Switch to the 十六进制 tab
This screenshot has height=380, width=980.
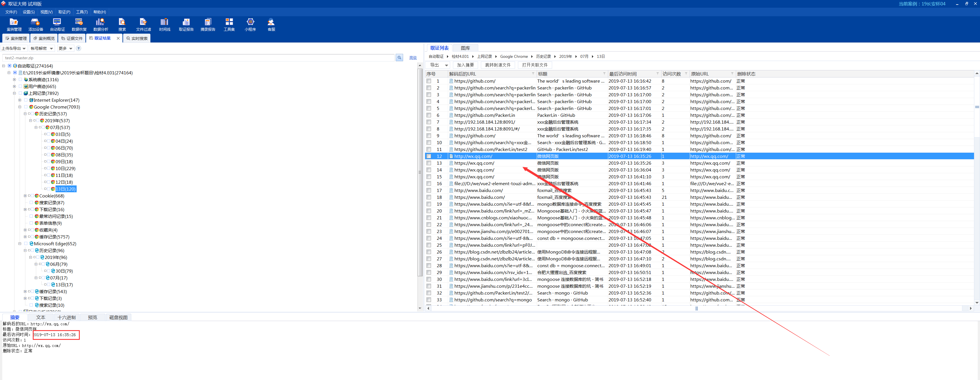click(66, 317)
